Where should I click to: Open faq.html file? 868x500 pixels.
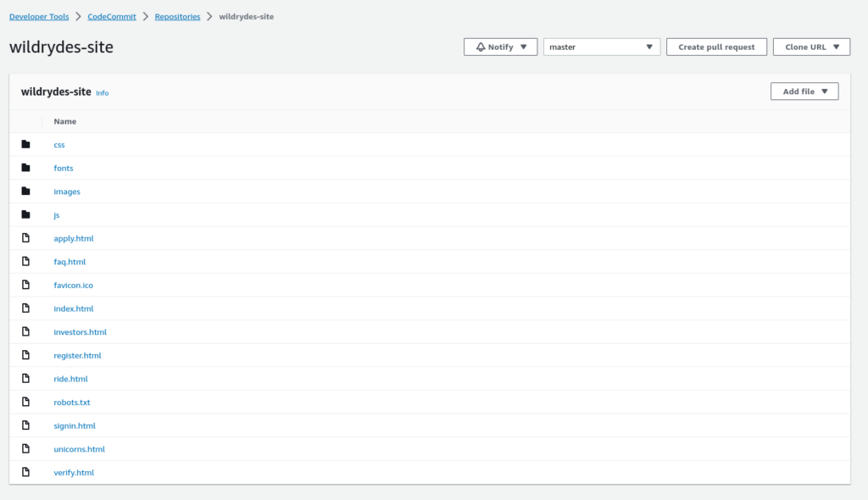click(x=70, y=261)
